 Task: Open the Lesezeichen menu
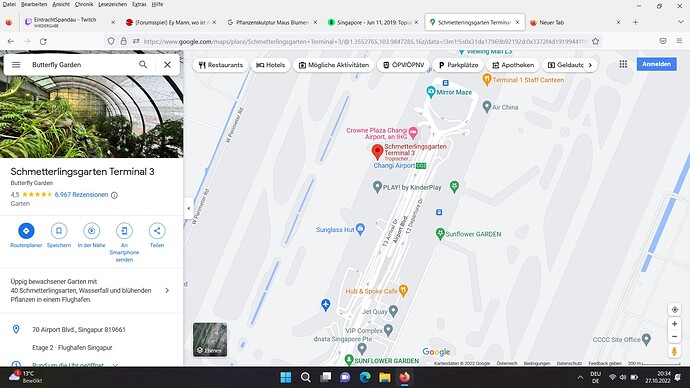112,4
